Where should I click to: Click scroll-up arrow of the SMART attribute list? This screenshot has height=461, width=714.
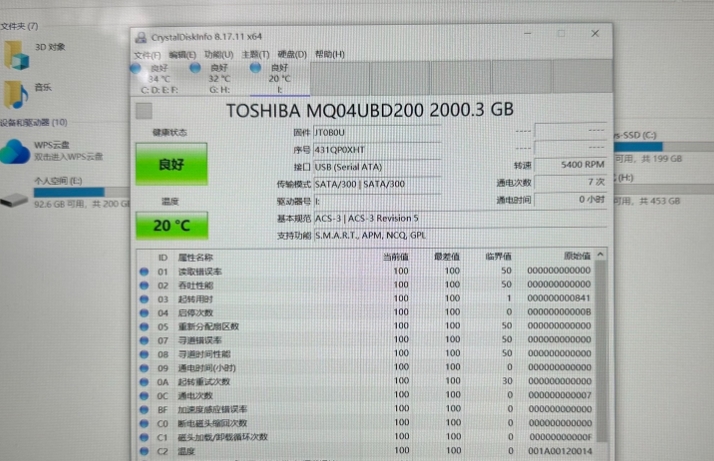[601, 258]
